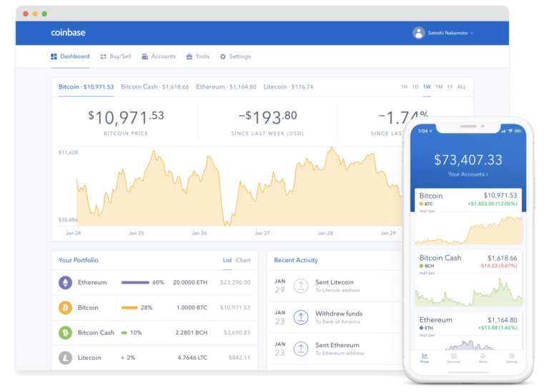Click the Withdrew funds upload arrow icon
This screenshot has width=549, height=392.
point(301,318)
